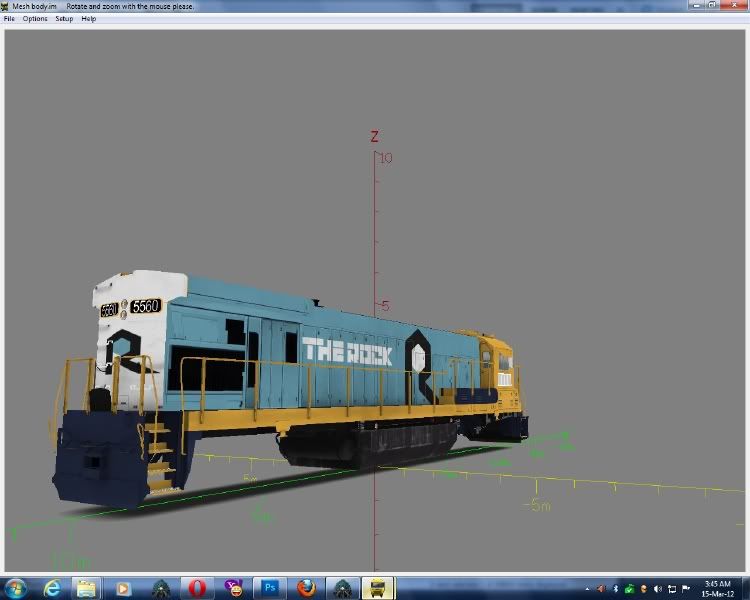Open Windows Media Player from the taskbar

(122, 588)
